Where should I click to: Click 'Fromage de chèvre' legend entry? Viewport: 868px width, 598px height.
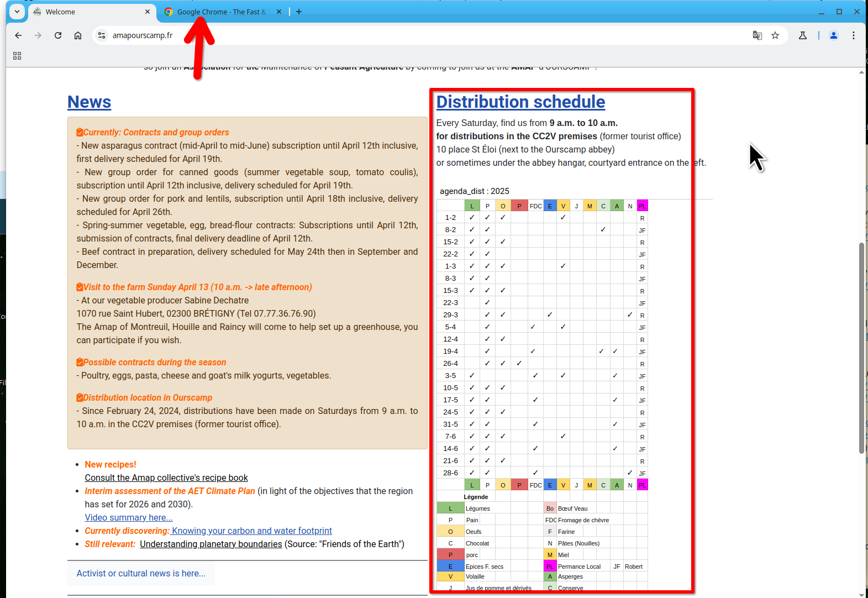(583, 520)
